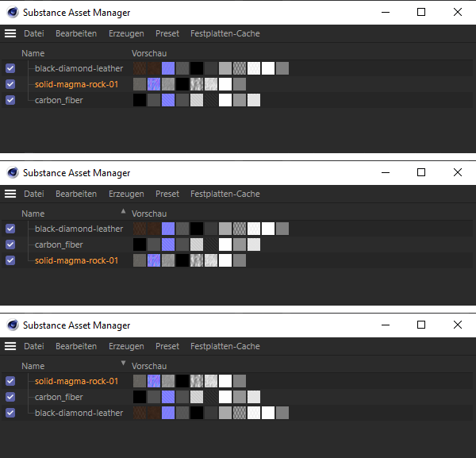Open Festplatten-Cache menu in bottom window
Screen dimensions: 476x458
click(225, 346)
